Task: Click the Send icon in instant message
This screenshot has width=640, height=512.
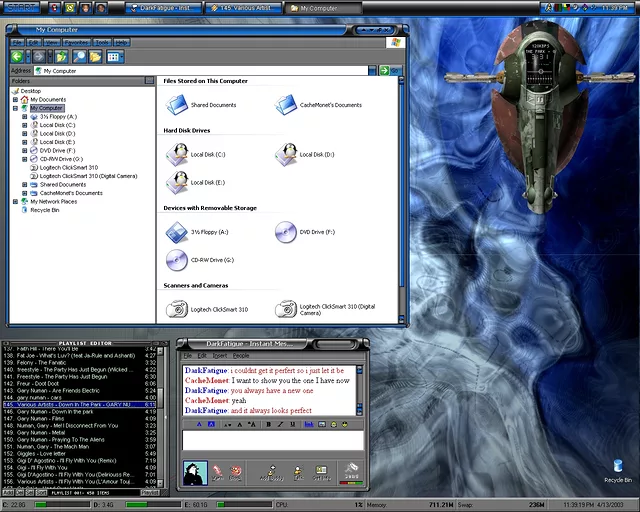Action: point(353,471)
